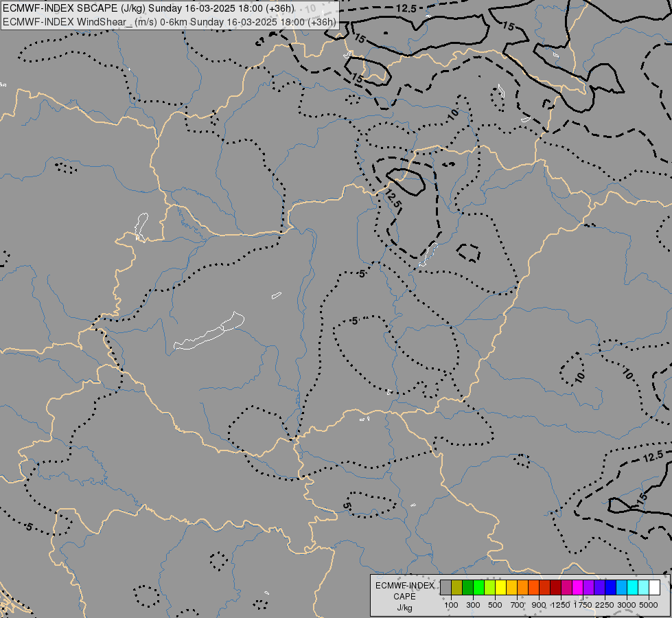
Task: Click the pink-crimson swatch after 1250 tick
Action: coord(566,587)
